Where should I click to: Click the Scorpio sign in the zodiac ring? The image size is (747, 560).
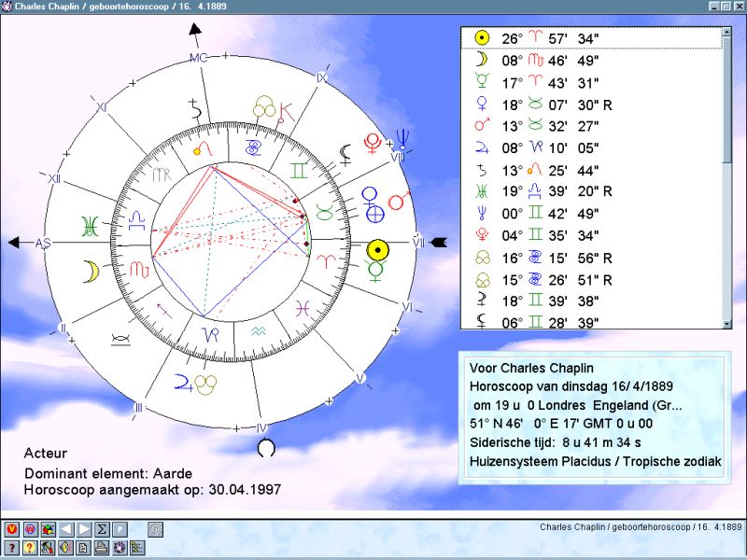139,269
